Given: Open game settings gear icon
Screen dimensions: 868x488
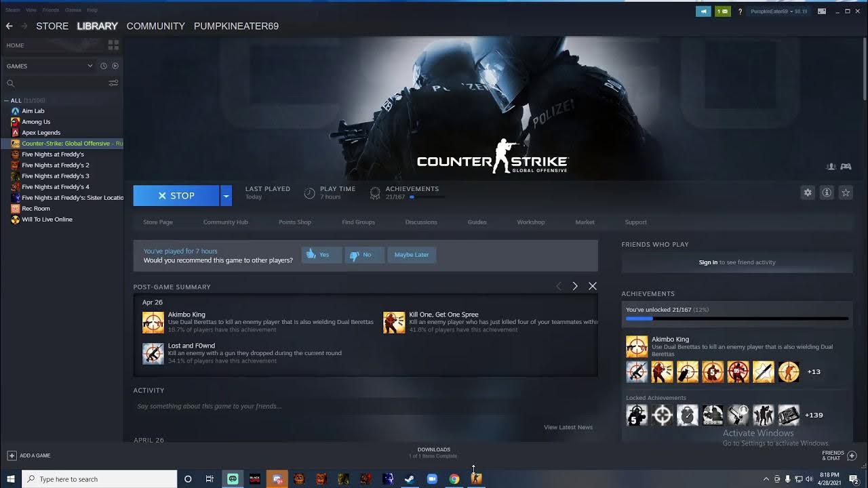Looking at the screenshot, I should 808,192.
